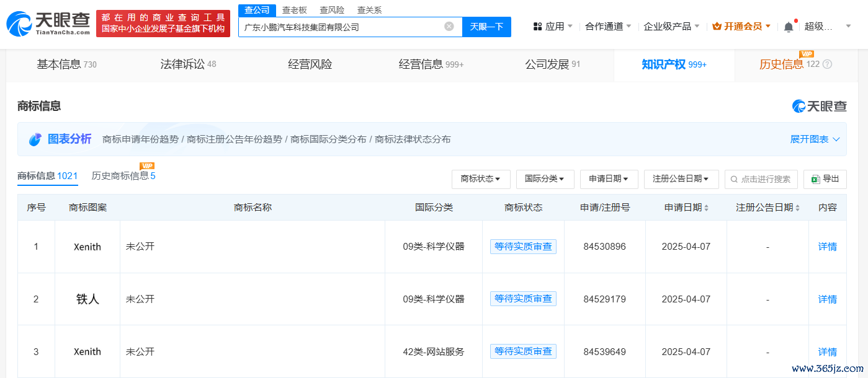
Task: Open the 国际分类 filter dropdown
Action: click(545, 179)
